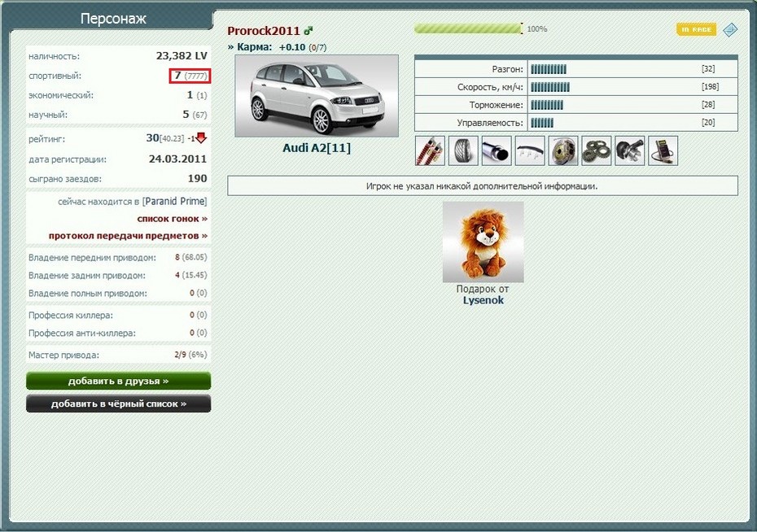The width and height of the screenshot is (757, 532).
Task: Click the экономический label
Action: [61, 95]
